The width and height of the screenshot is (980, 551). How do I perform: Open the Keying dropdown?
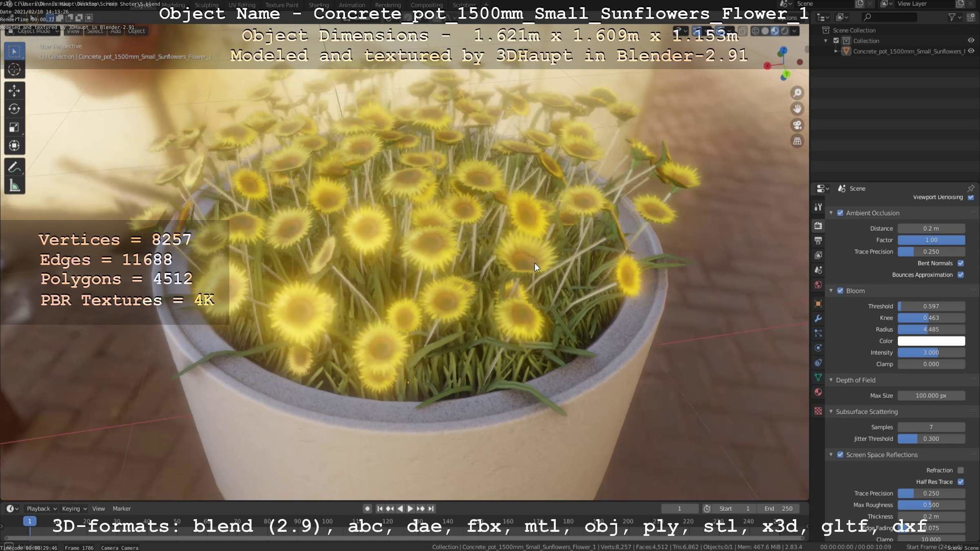coord(74,509)
